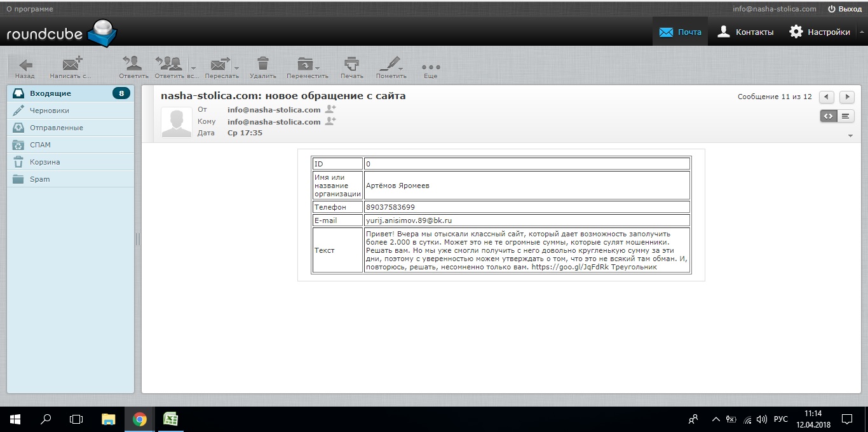Image resolution: width=868 pixels, height=432 pixels.
Task: Add recipient to contacts icon
Action: coord(330,121)
